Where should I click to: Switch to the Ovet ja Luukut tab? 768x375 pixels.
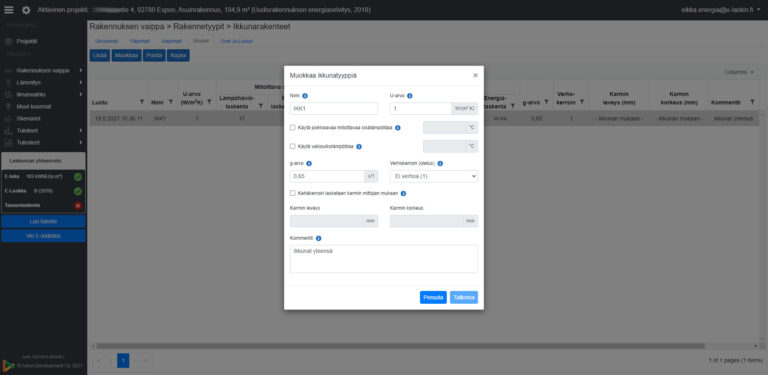tap(237, 41)
